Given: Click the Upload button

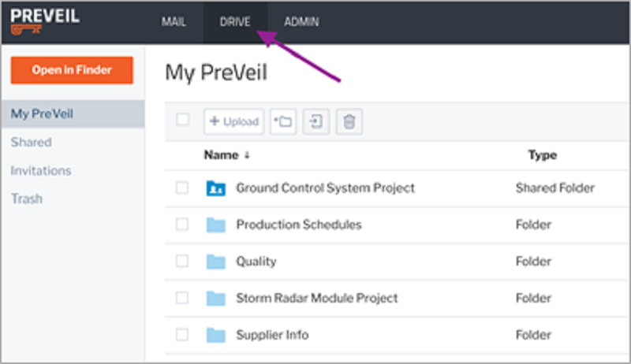Looking at the screenshot, I should click(233, 121).
